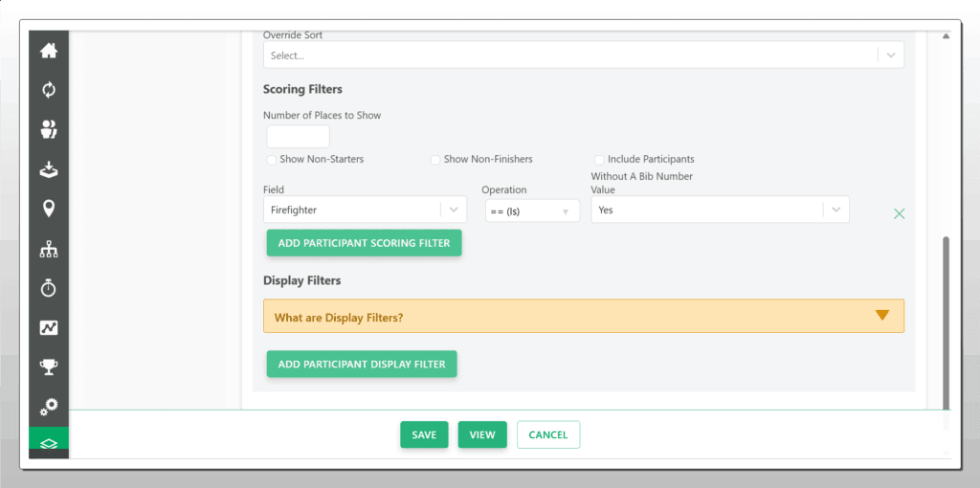Open the stopwatch timing icon
Viewport: 980px width, 488px height.
click(49, 288)
